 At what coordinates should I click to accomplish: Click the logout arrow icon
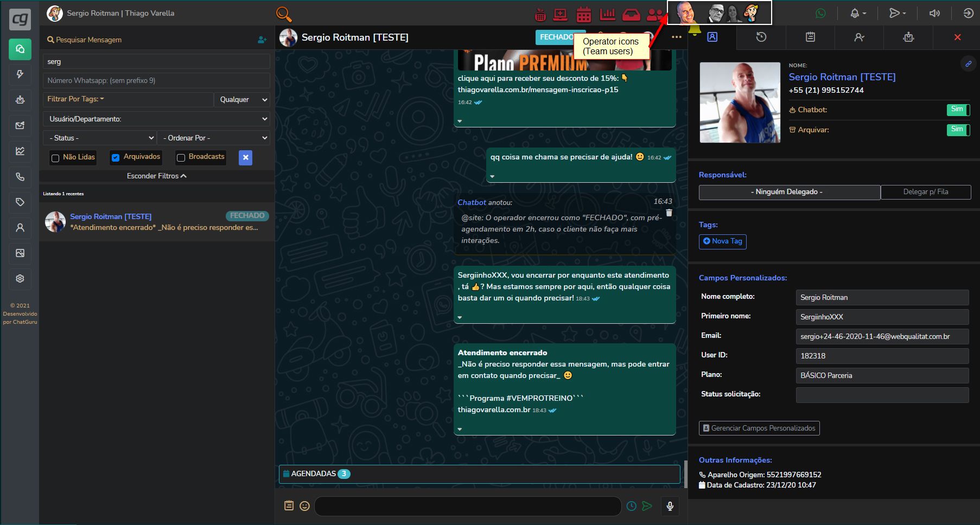[969, 14]
